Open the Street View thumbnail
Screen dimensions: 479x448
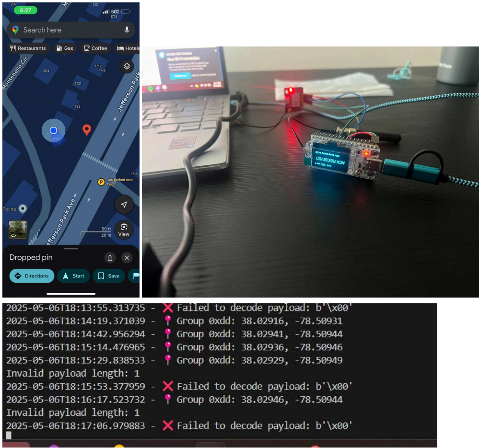[18, 230]
